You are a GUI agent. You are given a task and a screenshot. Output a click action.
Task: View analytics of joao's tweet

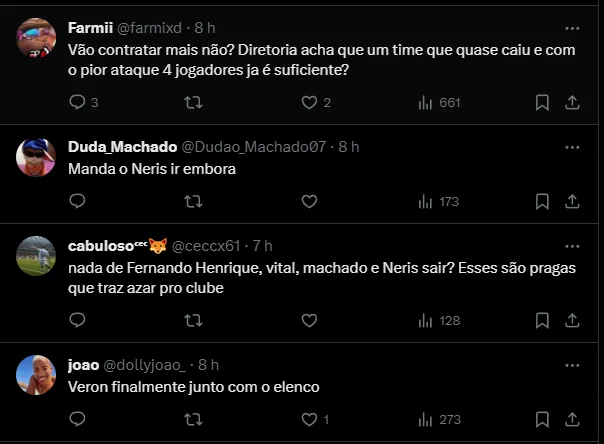438,419
